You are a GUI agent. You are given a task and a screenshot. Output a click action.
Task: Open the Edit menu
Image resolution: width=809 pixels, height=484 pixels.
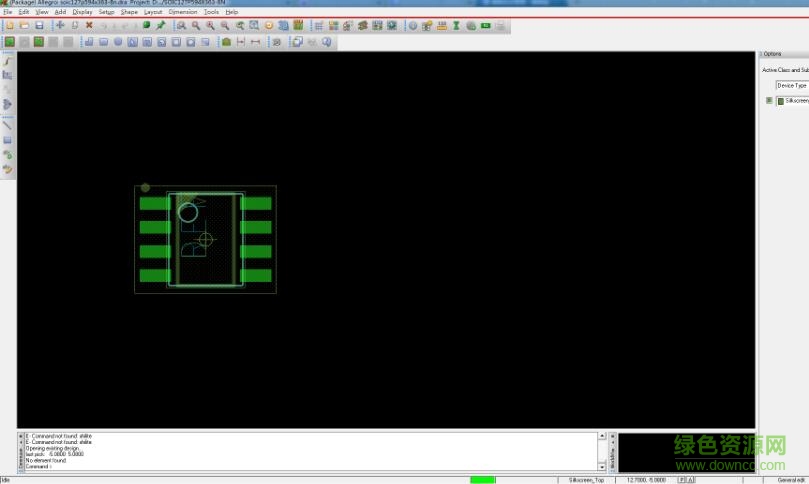click(x=24, y=12)
